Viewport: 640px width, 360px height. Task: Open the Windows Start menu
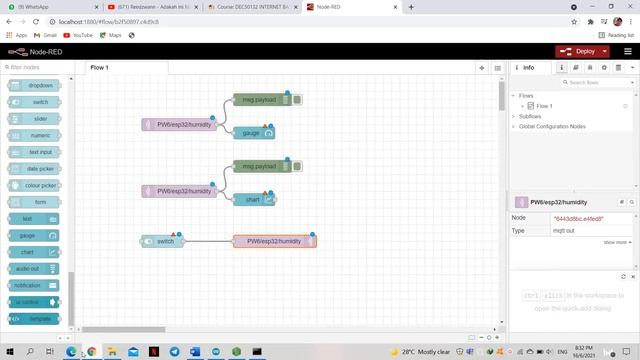[x=10, y=351]
